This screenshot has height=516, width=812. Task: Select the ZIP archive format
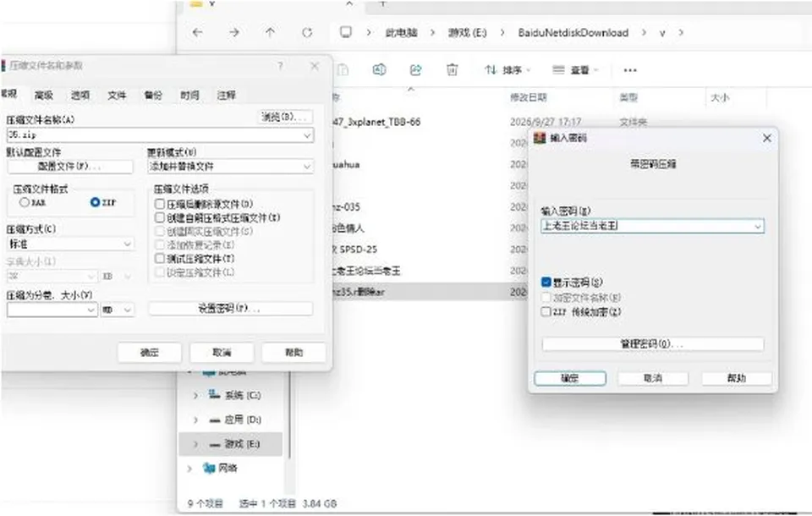click(x=95, y=202)
